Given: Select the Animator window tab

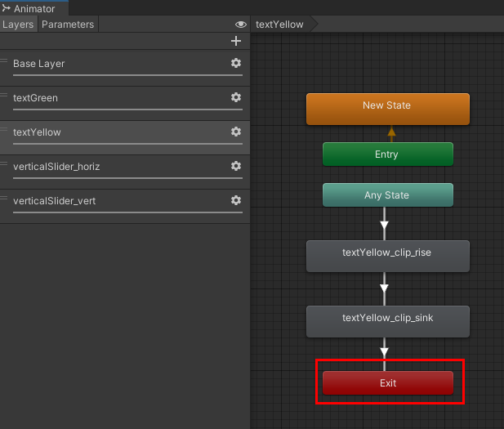Looking at the screenshot, I should (34, 9).
